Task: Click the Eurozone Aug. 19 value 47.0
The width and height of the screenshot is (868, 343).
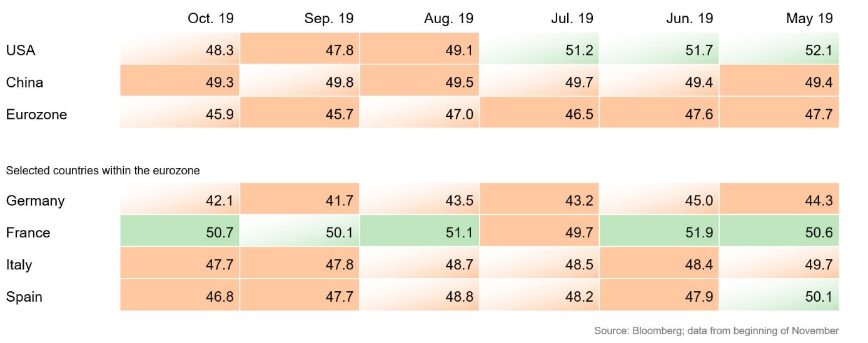Action: click(x=459, y=115)
